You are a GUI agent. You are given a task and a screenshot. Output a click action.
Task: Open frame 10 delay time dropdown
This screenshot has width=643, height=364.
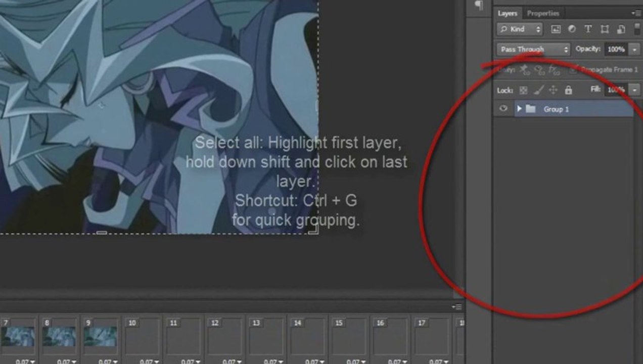point(150,361)
